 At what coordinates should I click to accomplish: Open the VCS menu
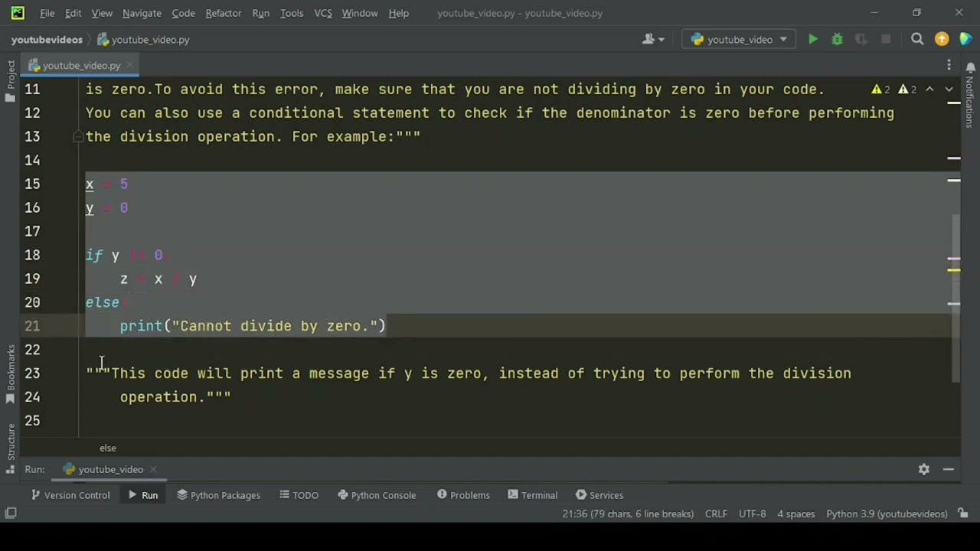[323, 13]
